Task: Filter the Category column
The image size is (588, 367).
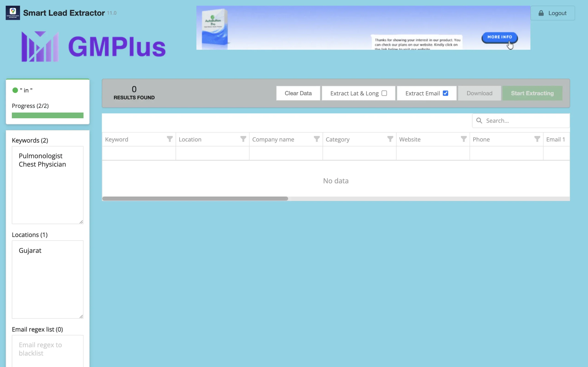Action: point(390,139)
